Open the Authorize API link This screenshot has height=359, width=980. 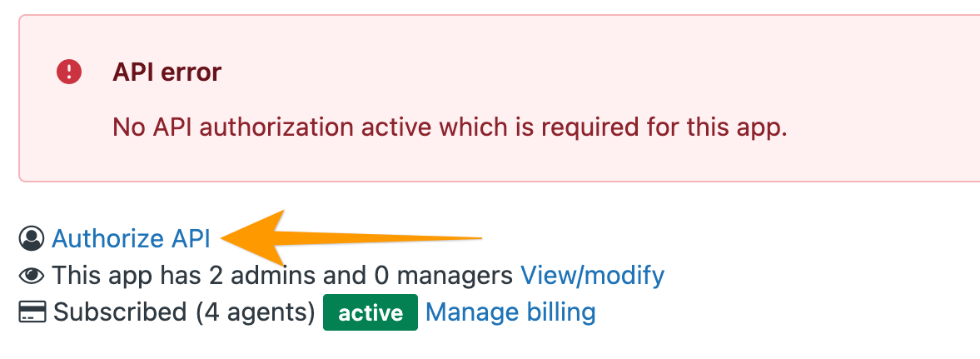[x=132, y=239]
